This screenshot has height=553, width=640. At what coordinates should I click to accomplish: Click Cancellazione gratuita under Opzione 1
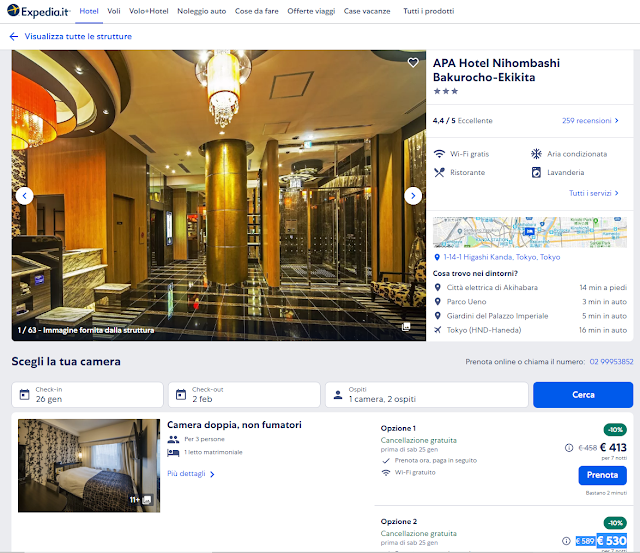(x=418, y=440)
